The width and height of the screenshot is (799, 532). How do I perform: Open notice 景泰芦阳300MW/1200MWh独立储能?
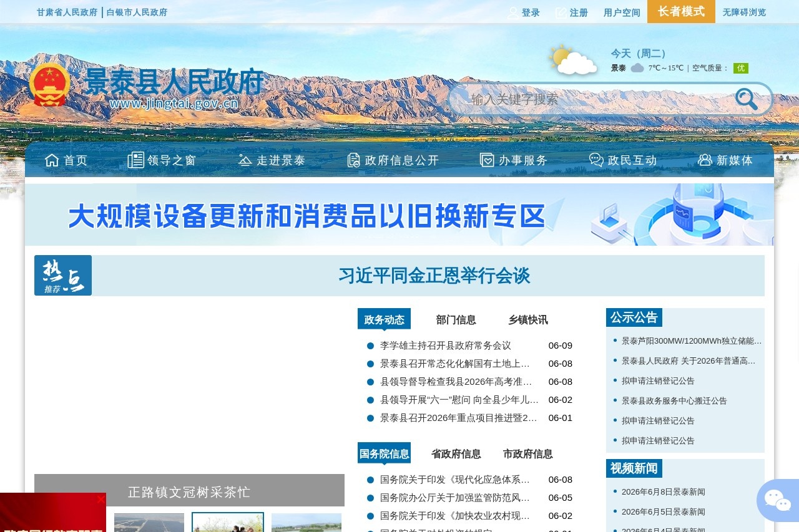pos(692,341)
